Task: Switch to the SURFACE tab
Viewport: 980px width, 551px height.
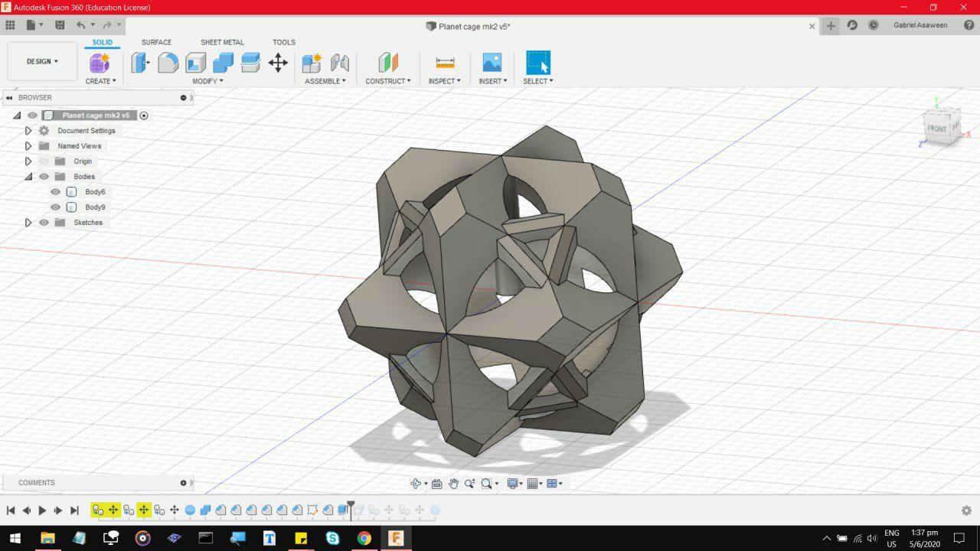Action: 156,42
